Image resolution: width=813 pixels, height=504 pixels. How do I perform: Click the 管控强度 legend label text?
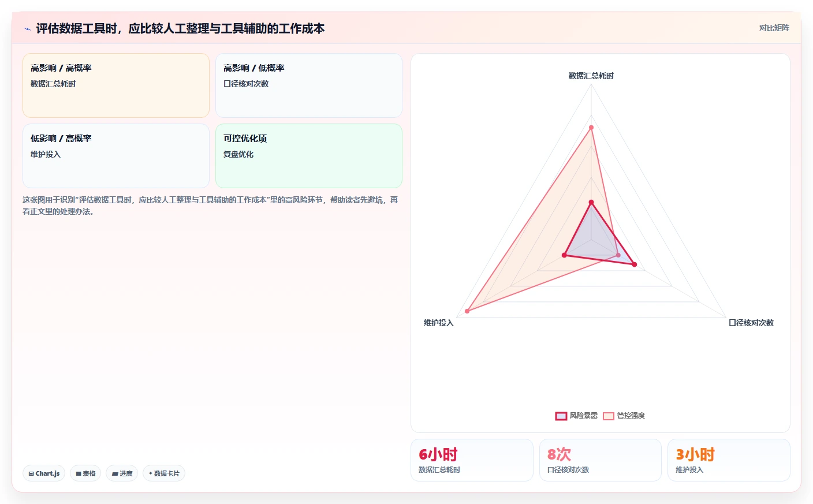631,416
